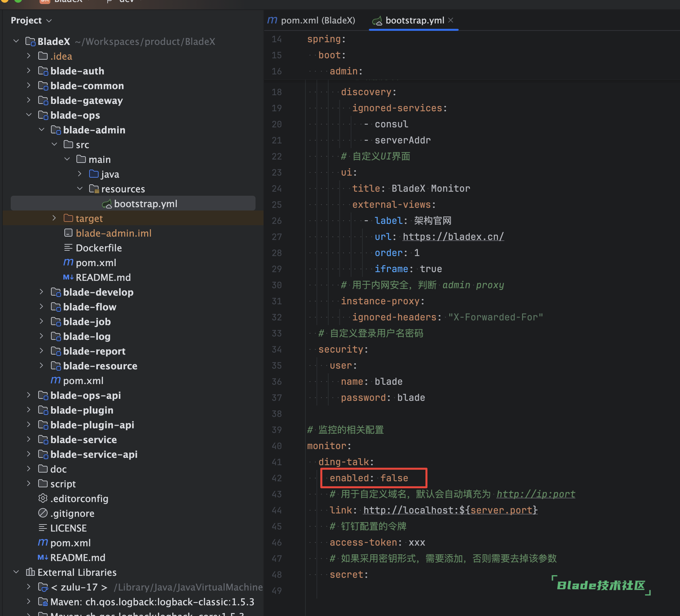
Task: Expand the target folder
Action: click(54, 218)
